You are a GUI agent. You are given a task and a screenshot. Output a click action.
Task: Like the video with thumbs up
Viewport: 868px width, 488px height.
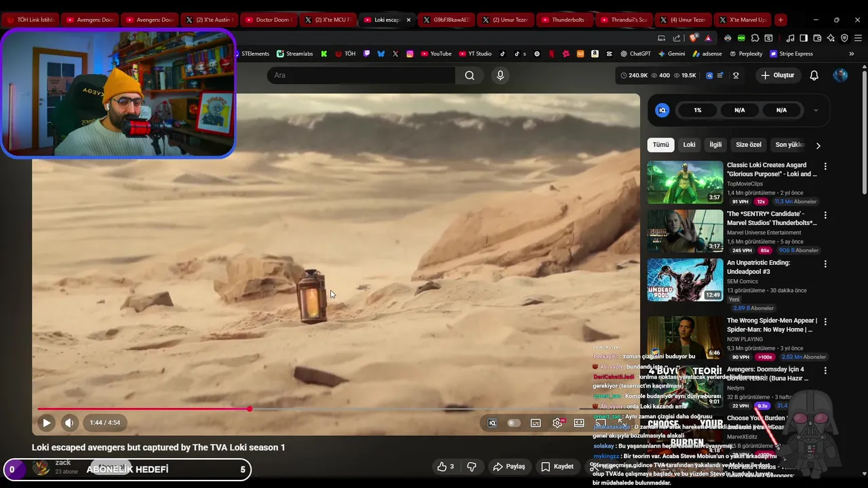coord(446,466)
